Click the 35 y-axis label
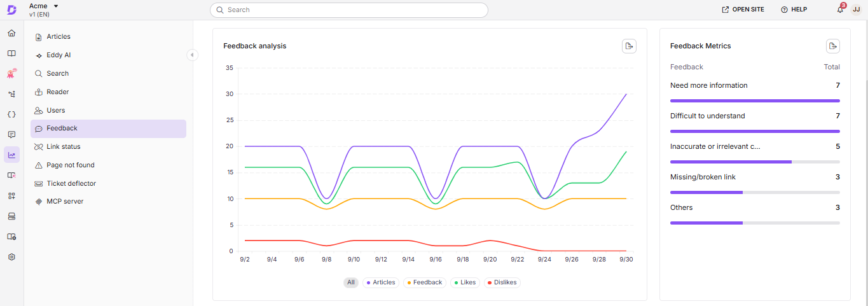Viewport: 868px width, 306px height. point(230,68)
